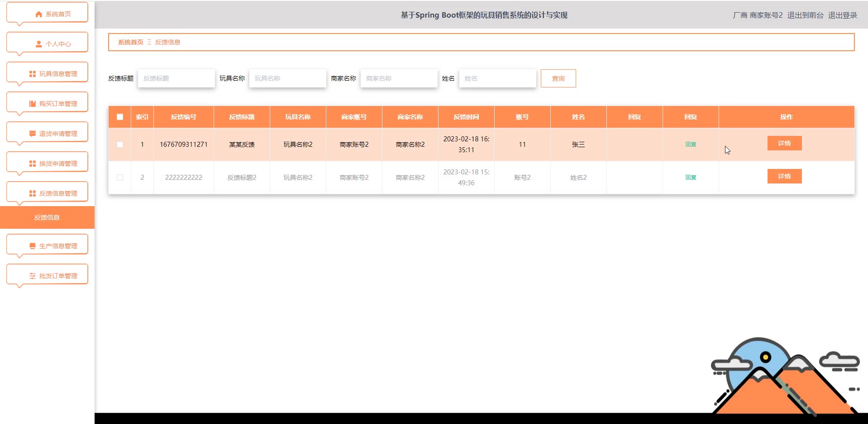The height and width of the screenshot is (424, 868).
Task: Click the chat icon beside 退货申请管理
Action: [33, 134]
